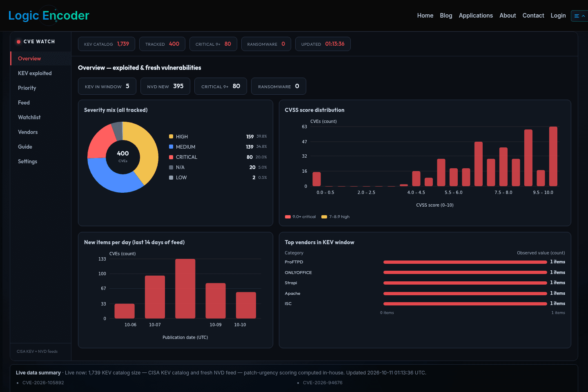Click the 9.5 - 10.0 CVSS distribution bar

pos(553,156)
